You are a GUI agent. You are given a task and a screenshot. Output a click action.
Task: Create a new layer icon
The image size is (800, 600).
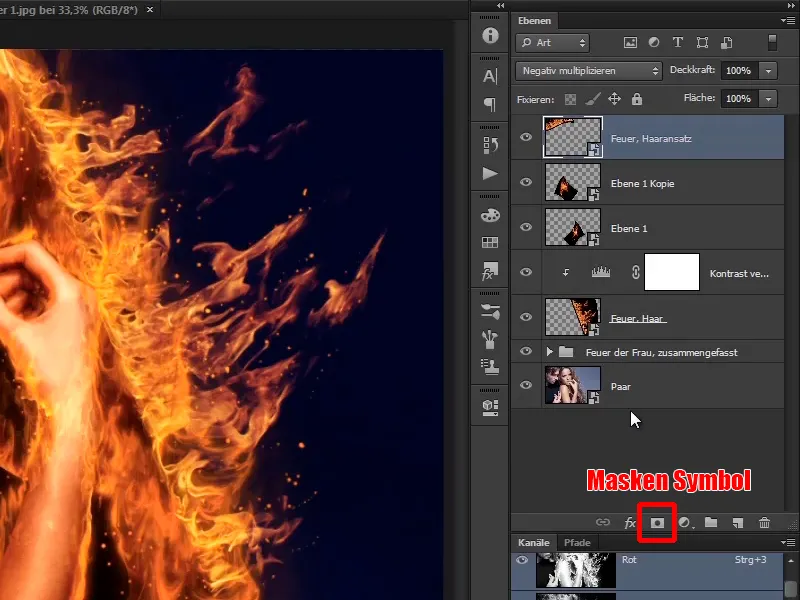pos(738,522)
